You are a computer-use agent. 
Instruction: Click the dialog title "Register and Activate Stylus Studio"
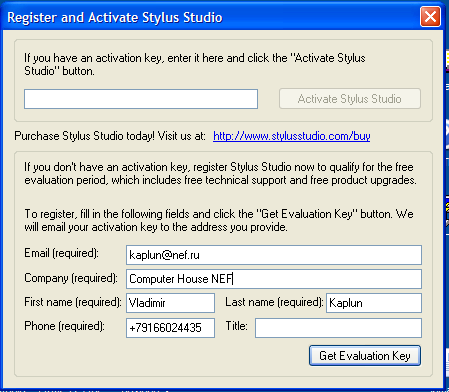click(115, 17)
